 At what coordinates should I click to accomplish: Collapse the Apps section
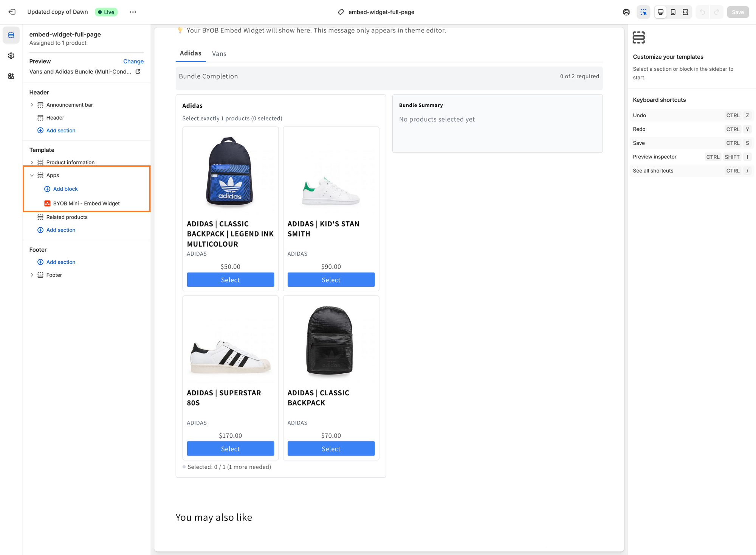pyautogui.click(x=32, y=175)
